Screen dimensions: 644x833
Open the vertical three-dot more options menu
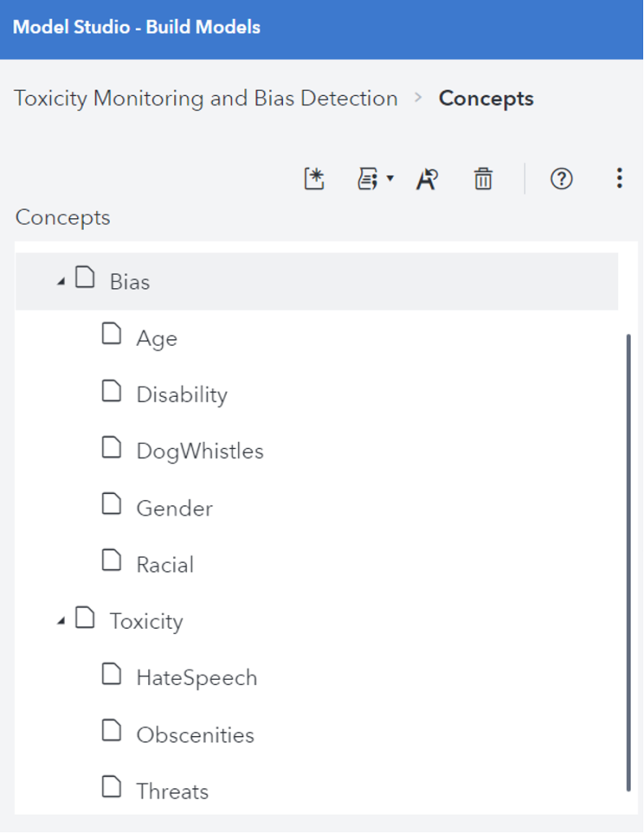point(619,179)
